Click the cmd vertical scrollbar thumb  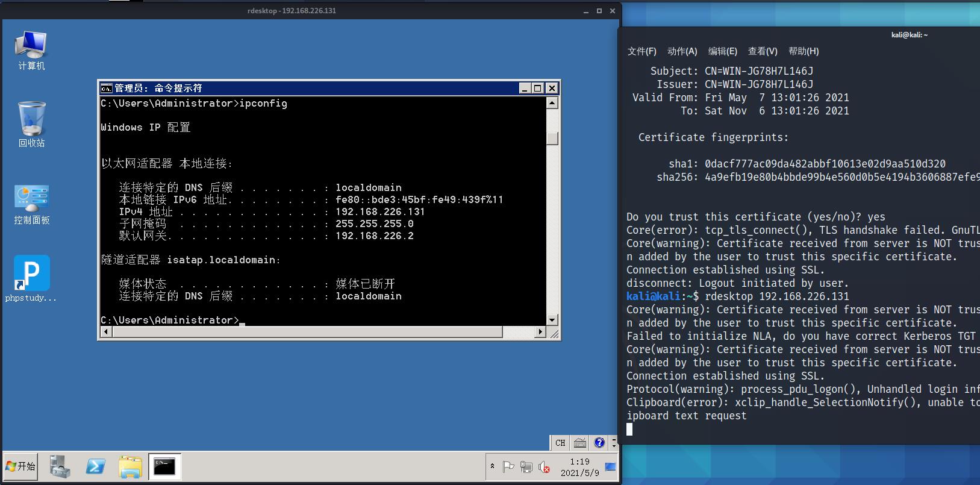coord(552,138)
